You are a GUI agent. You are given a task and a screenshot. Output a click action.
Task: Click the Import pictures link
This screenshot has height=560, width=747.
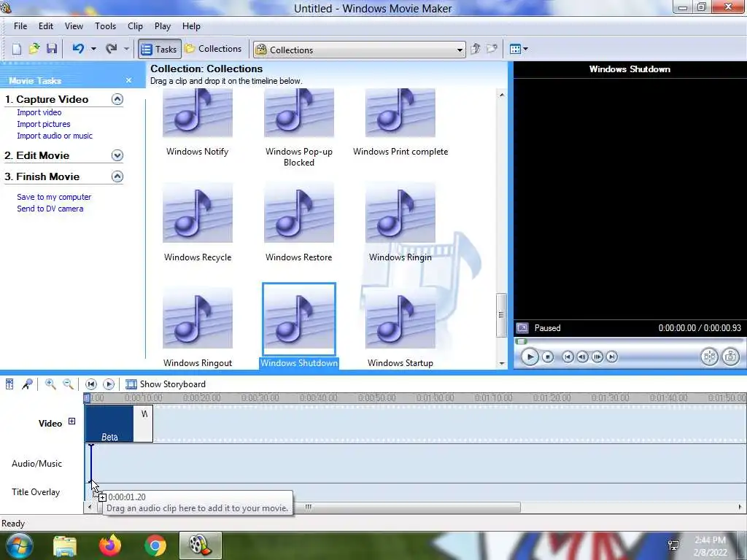tap(43, 124)
